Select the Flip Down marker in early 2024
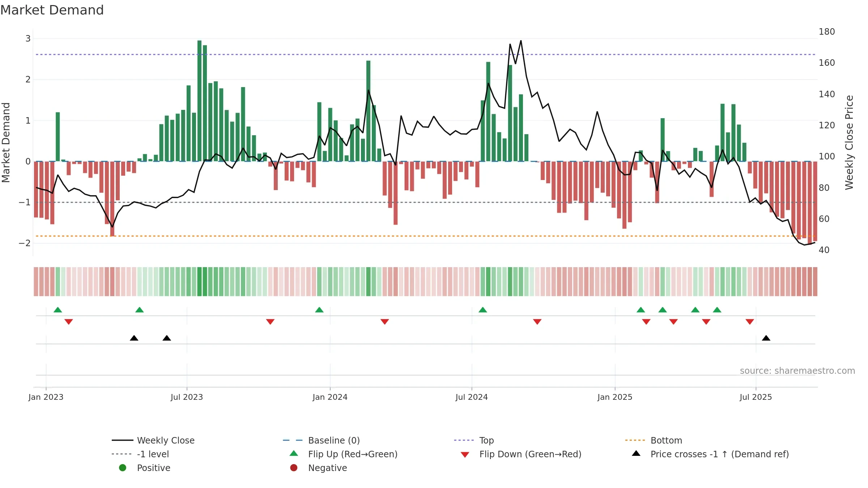 click(385, 322)
